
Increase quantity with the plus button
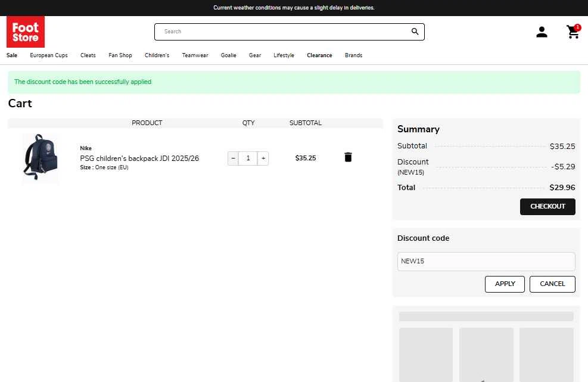[x=263, y=159]
